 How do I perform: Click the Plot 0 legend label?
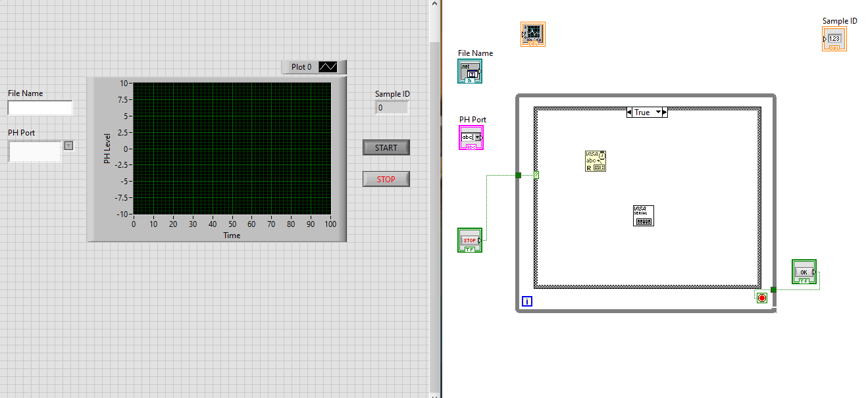click(302, 67)
